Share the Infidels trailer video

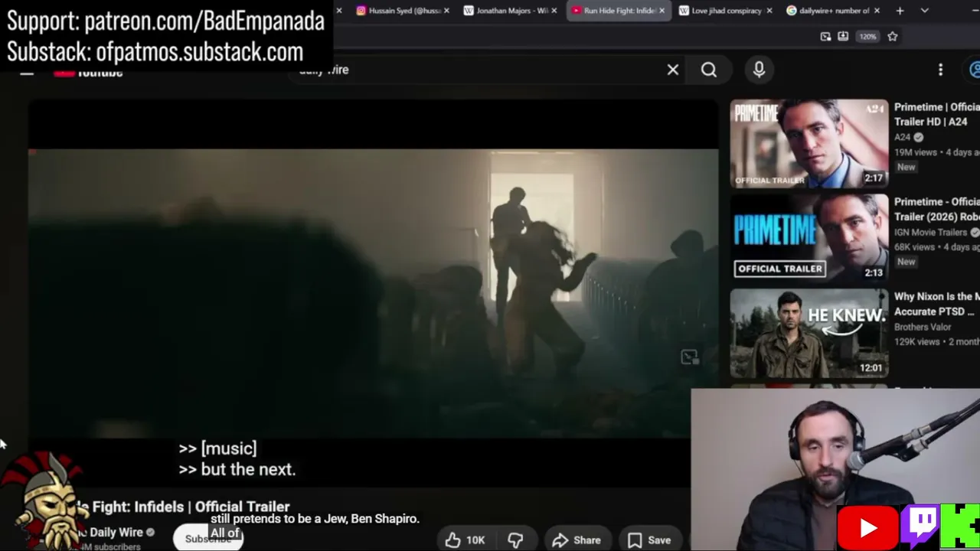(577, 540)
